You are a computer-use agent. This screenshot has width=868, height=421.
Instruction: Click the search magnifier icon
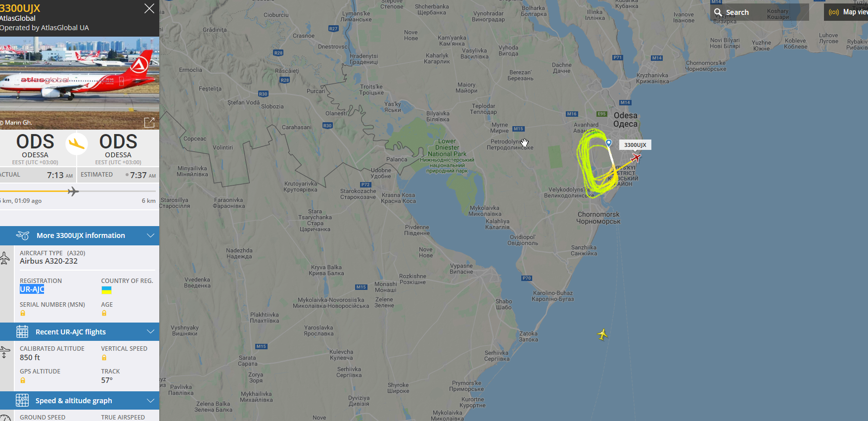(x=718, y=12)
